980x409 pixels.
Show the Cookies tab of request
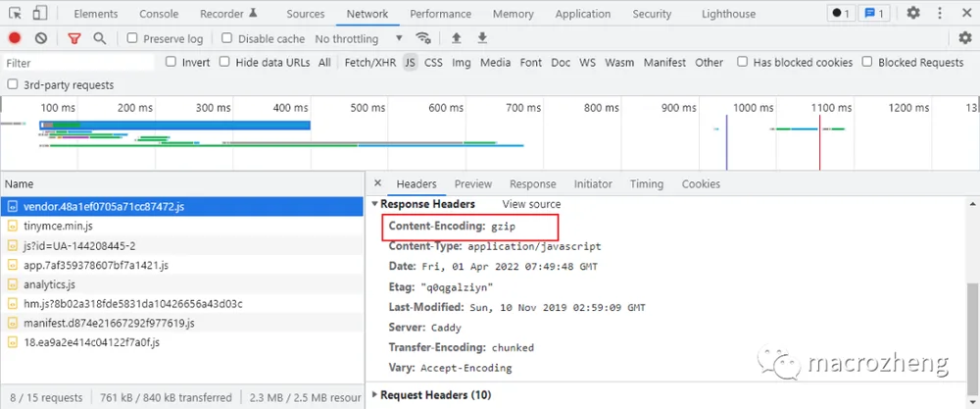tap(701, 183)
